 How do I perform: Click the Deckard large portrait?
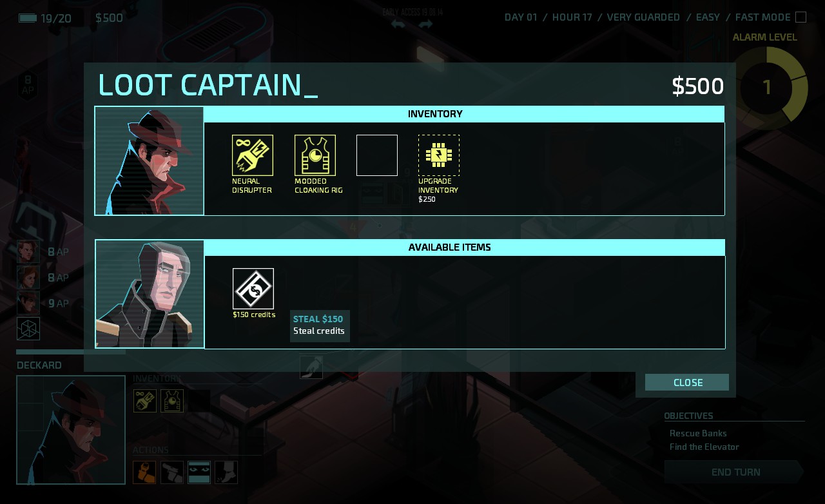coord(71,430)
